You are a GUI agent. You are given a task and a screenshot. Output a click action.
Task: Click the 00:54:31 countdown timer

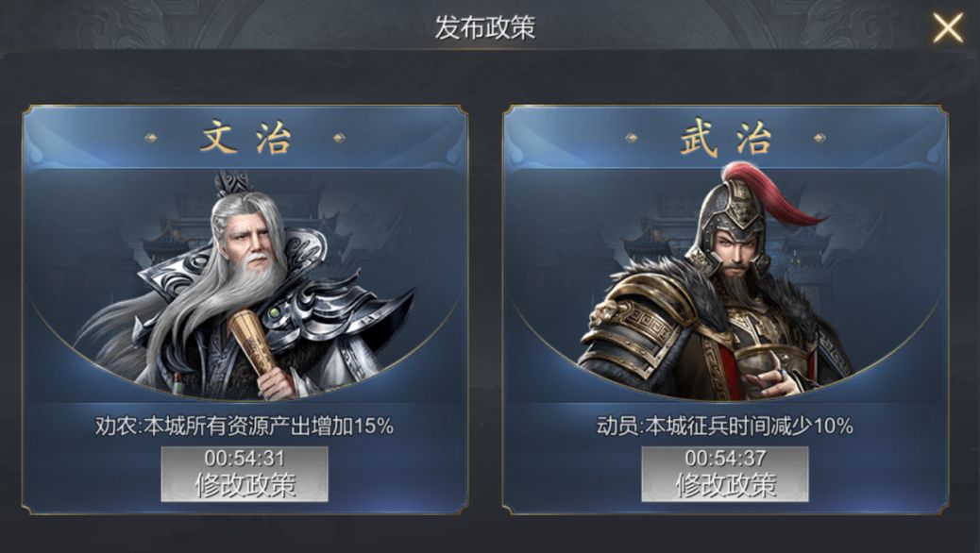245,459
